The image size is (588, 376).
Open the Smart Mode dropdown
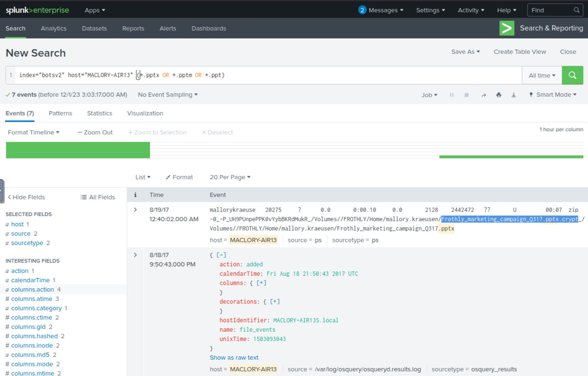click(553, 95)
